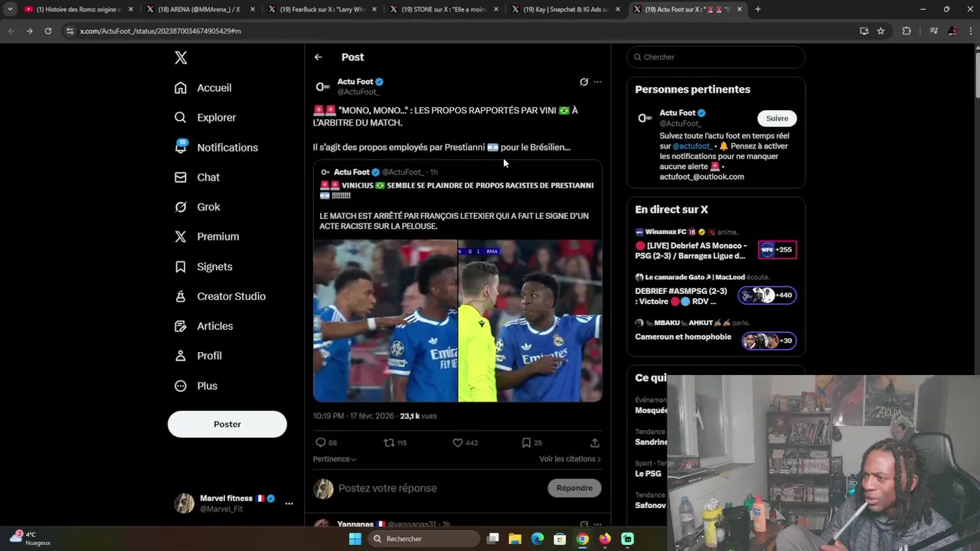Open the quoted post's match image
980x551 pixels.
click(458, 321)
